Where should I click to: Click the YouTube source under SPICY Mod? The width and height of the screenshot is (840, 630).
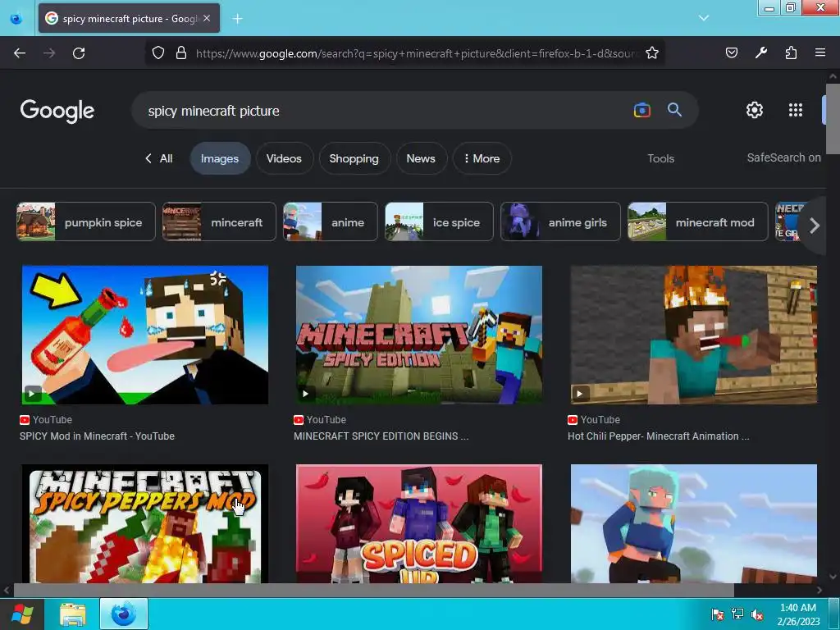(46, 420)
